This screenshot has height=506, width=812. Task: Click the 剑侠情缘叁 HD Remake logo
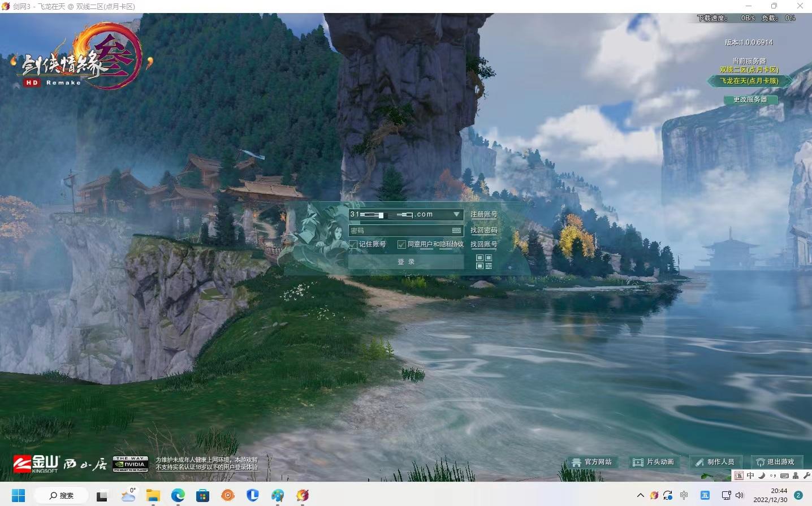point(82,57)
